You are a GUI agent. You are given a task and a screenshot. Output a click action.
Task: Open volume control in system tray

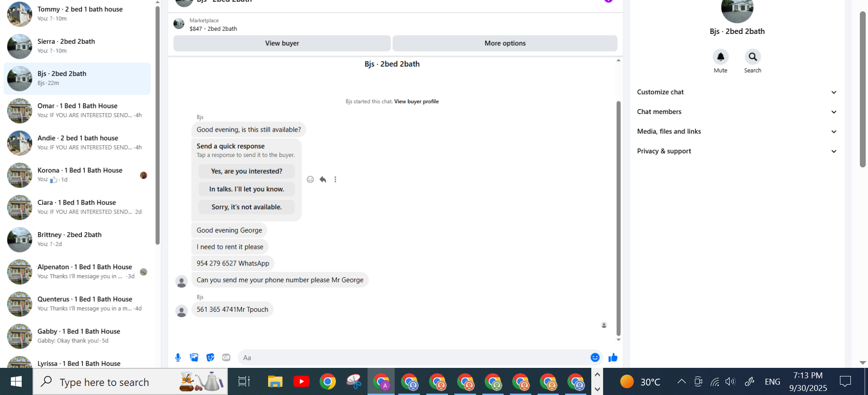730,381
